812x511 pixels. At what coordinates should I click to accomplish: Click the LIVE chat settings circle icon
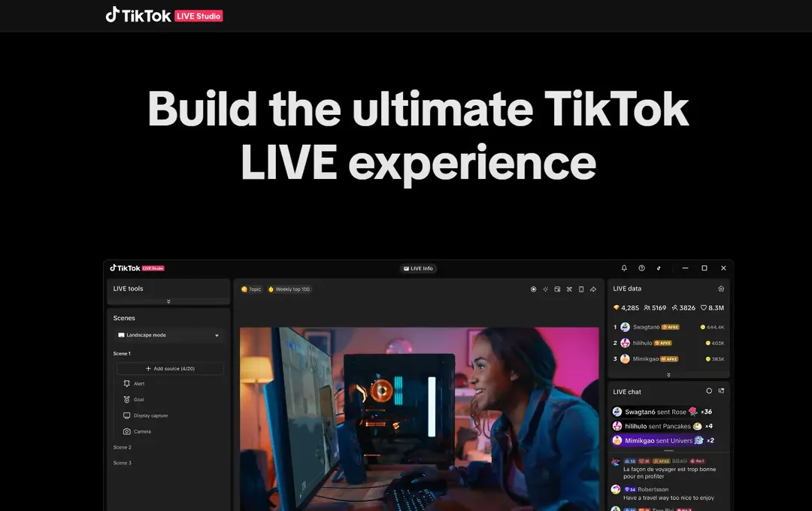tap(709, 391)
